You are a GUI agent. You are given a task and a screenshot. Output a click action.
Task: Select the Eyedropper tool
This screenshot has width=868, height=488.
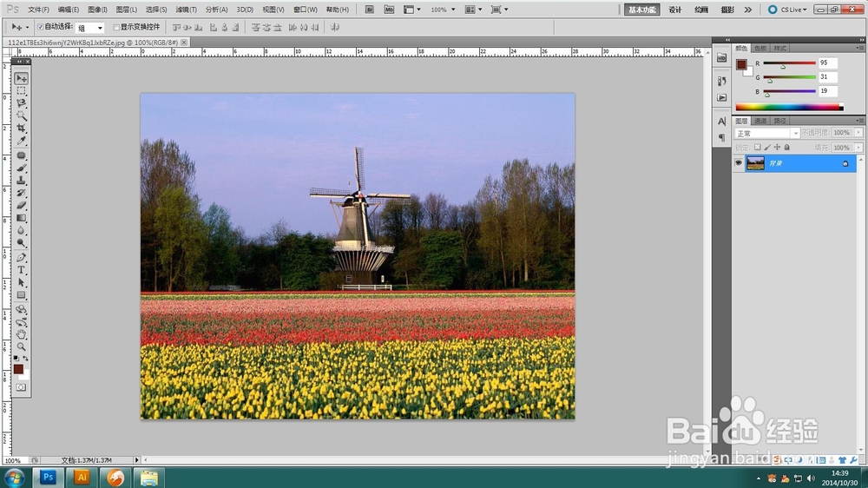pos(21,141)
